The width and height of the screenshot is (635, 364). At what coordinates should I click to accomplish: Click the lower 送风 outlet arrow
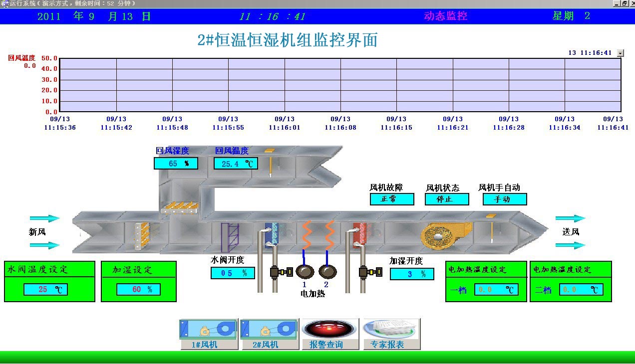pos(571,245)
